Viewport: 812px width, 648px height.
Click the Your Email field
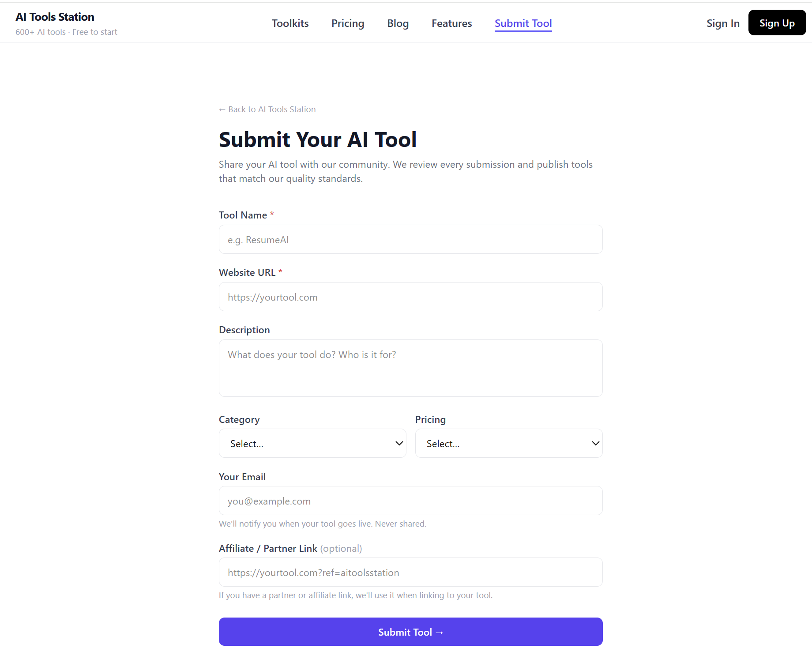tap(410, 501)
